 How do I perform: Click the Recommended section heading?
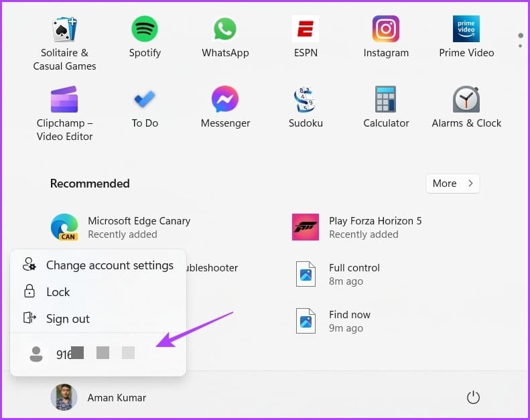coord(90,184)
